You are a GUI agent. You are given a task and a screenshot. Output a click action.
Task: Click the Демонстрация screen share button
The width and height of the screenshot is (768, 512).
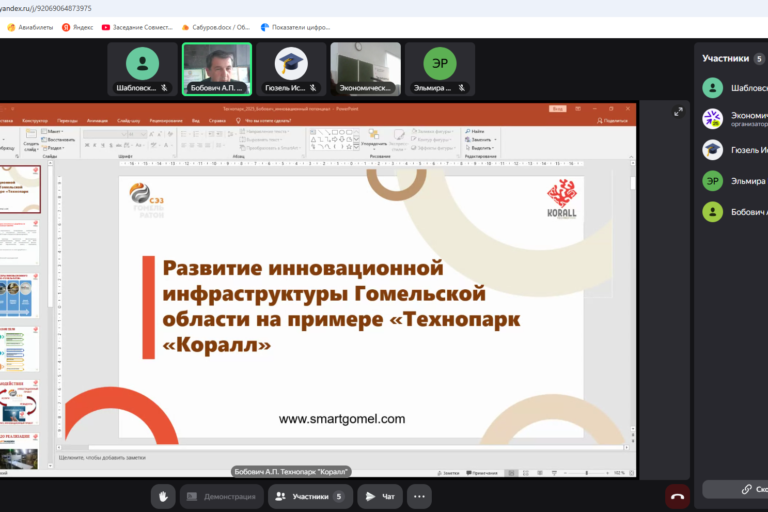[222, 496]
